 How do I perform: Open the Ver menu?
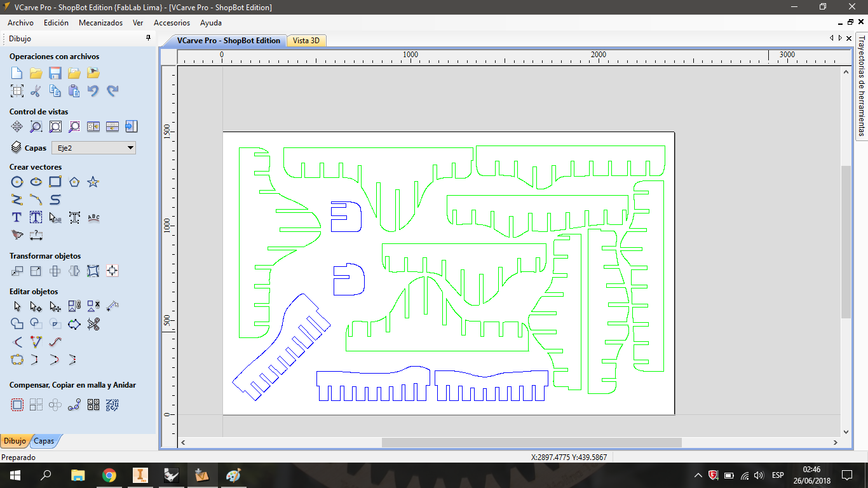tap(138, 22)
